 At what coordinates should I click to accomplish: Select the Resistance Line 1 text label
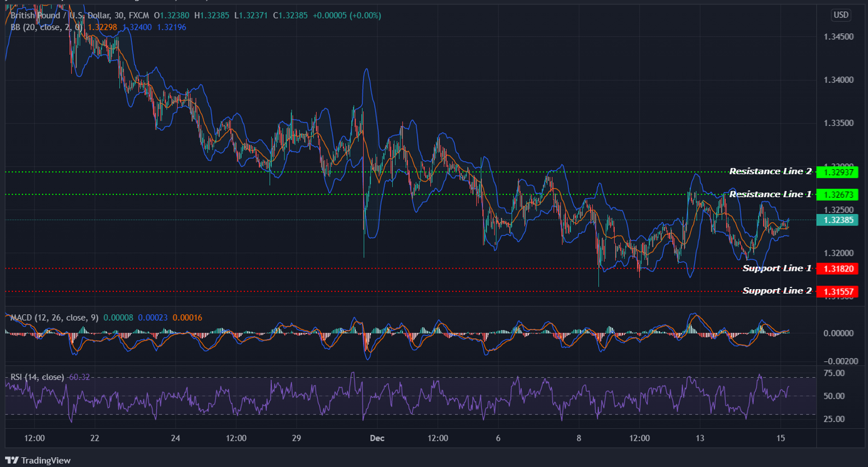pyautogui.click(x=770, y=194)
